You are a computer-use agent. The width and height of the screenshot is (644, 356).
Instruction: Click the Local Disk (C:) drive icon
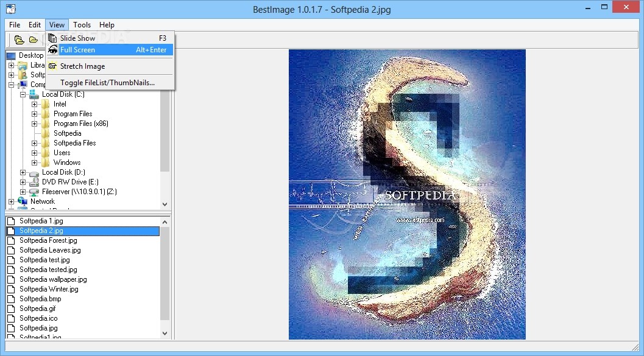click(x=34, y=94)
